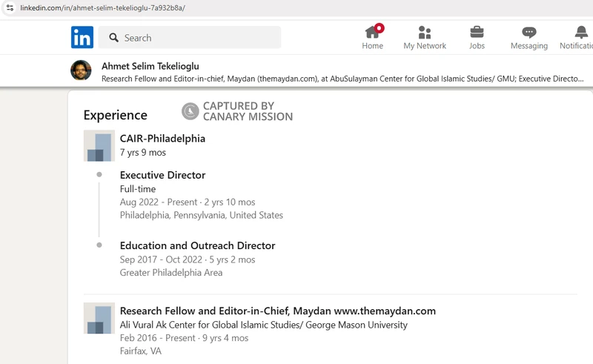Select the Executive Director position title

162,176
